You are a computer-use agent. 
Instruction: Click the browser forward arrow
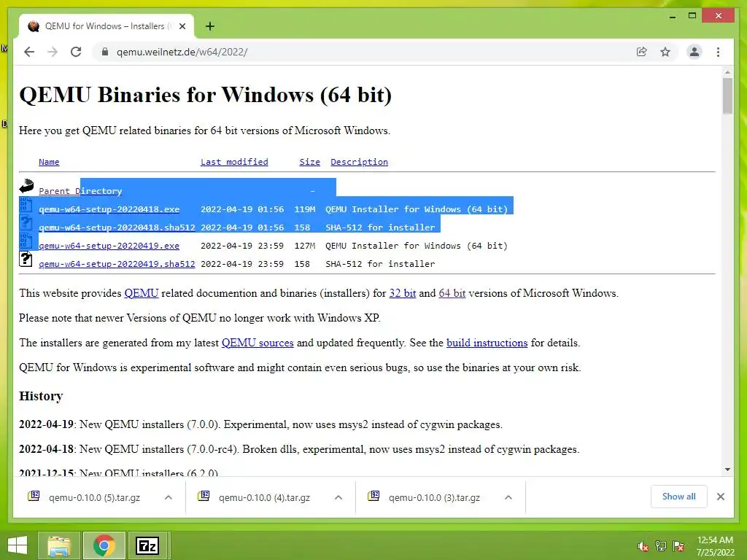(53, 52)
